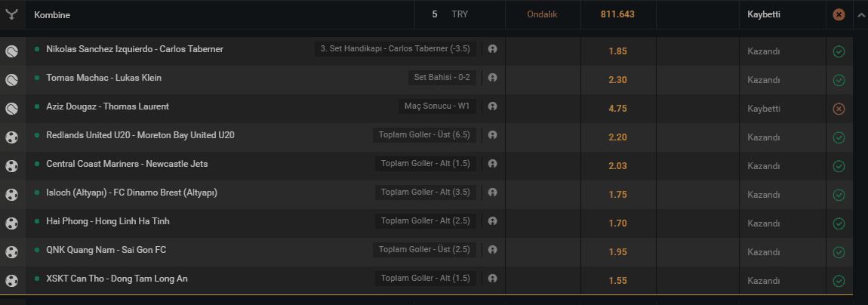Click green checkmark on XSKT Can Tho row
This screenshot has width=868, height=305.
tap(839, 281)
